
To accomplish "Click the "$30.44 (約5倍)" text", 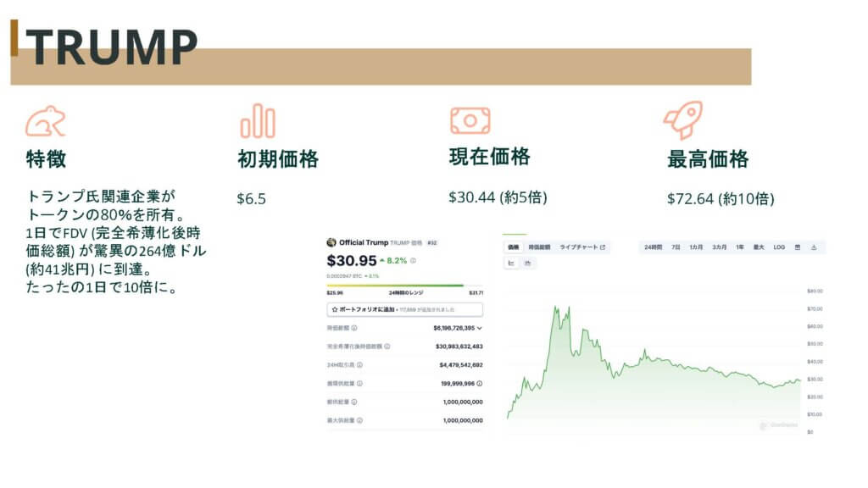I will [x=498, y=197].
